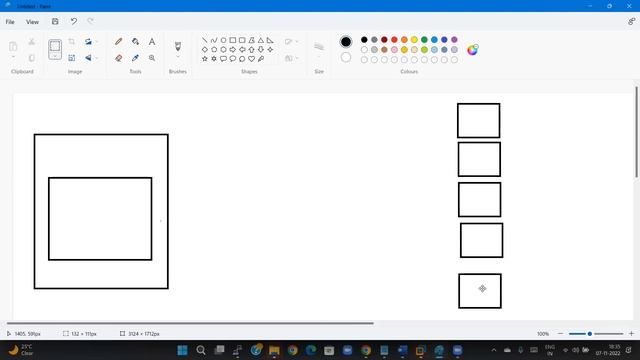This screenshot has height=360, width=640.
Task: Choose the Heart shape
Action: pos(251,59)
